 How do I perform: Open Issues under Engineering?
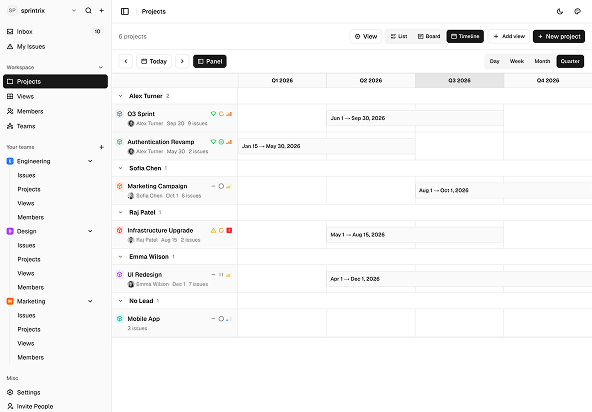pos(26,175)
